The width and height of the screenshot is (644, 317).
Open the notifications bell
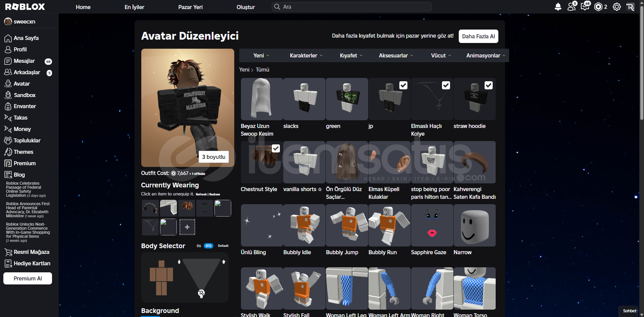click(x=558, y=7)
